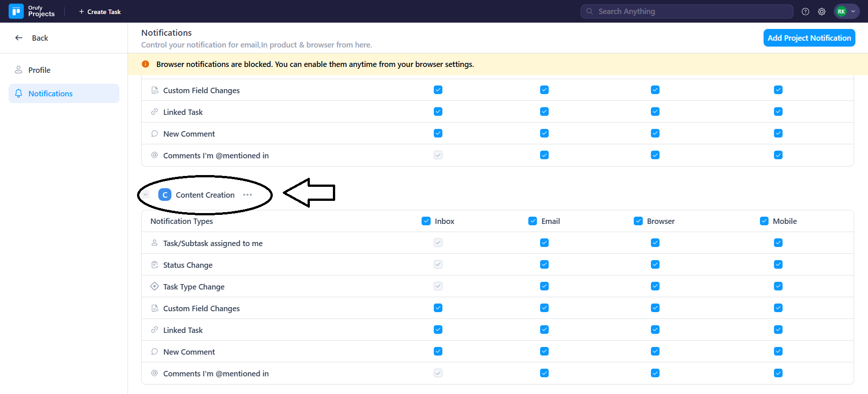Select the Notifications sidebar item

click(x=50, y=94)
